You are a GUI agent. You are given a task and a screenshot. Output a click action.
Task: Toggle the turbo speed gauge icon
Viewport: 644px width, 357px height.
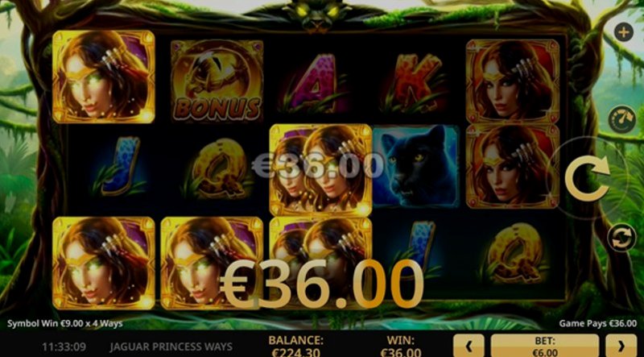[x=621, y=119]
